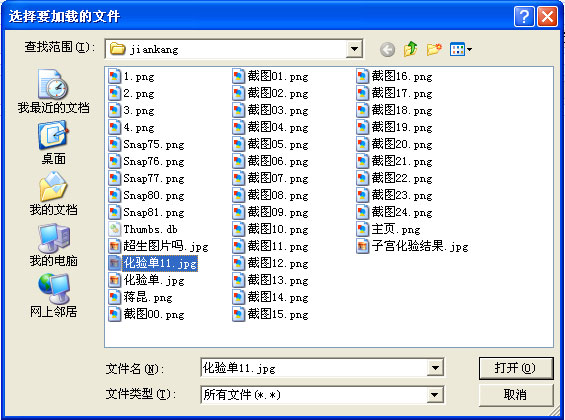This screenshot has width=565, height=420.
Task: Expand the 文件名 dropdown arrow
Action: 435,368
